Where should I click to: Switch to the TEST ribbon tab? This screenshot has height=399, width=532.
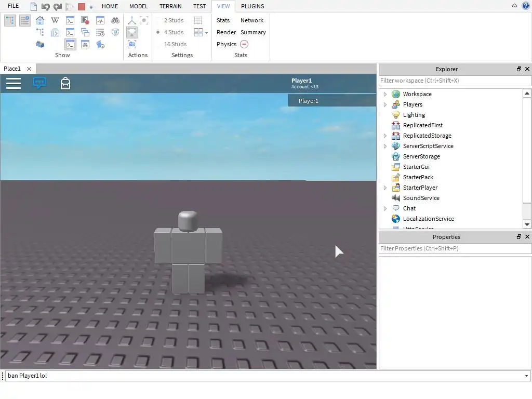point(199,6)
